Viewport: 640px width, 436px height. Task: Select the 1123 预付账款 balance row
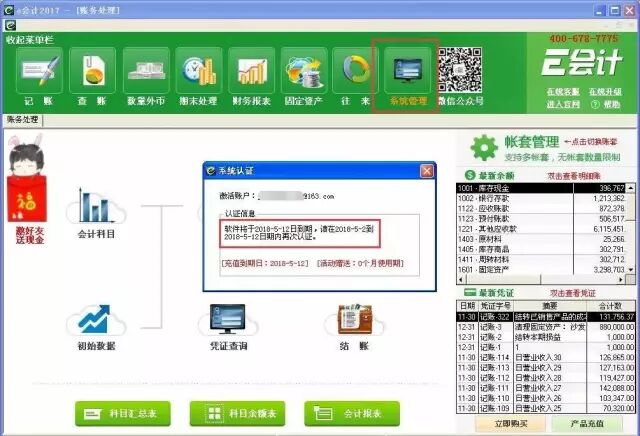(x=541, y=219)
